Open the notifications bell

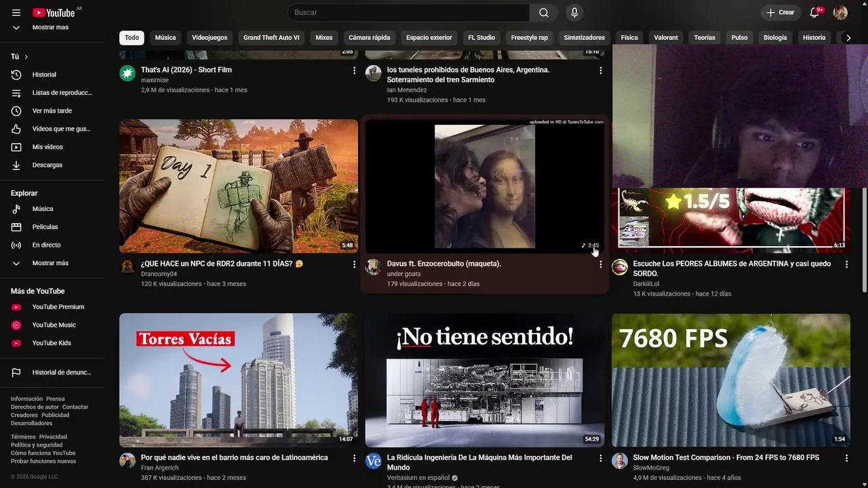[814, 12]
